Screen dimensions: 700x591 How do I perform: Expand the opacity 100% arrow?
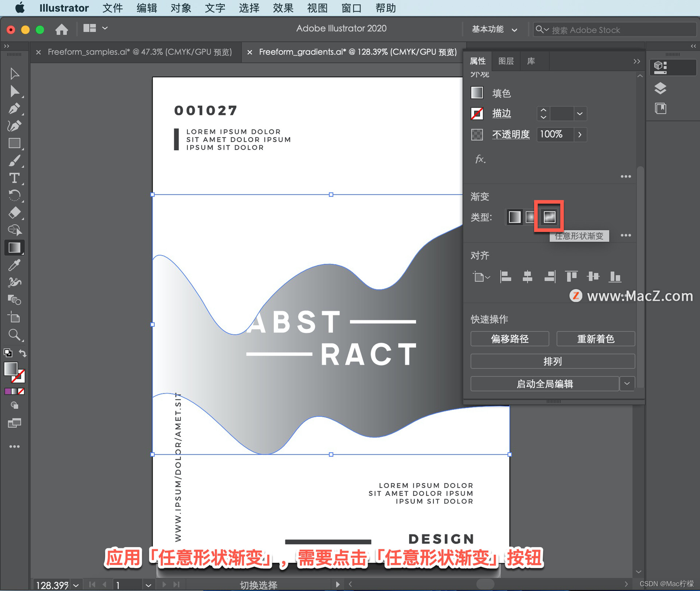(580, 135)
